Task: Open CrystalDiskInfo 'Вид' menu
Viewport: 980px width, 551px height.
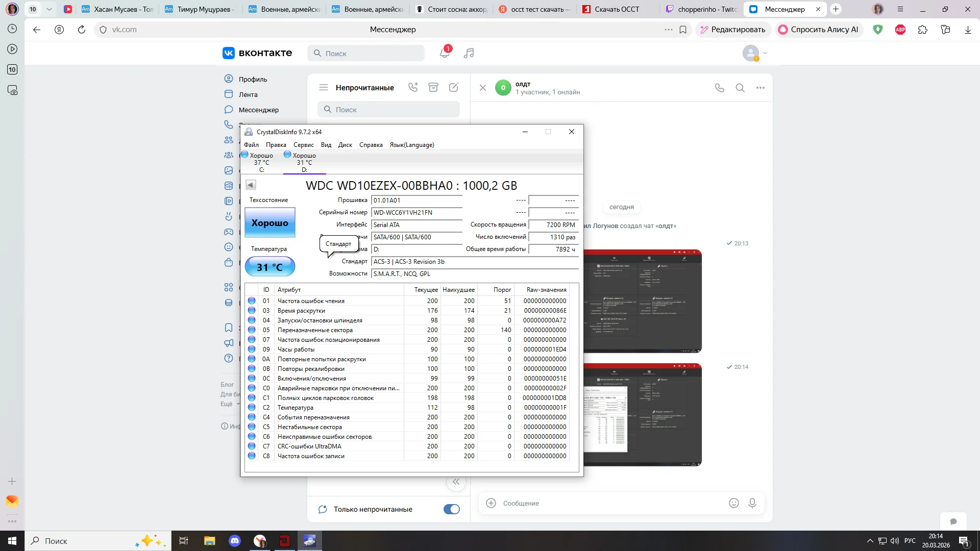Action: click(326, 145)
